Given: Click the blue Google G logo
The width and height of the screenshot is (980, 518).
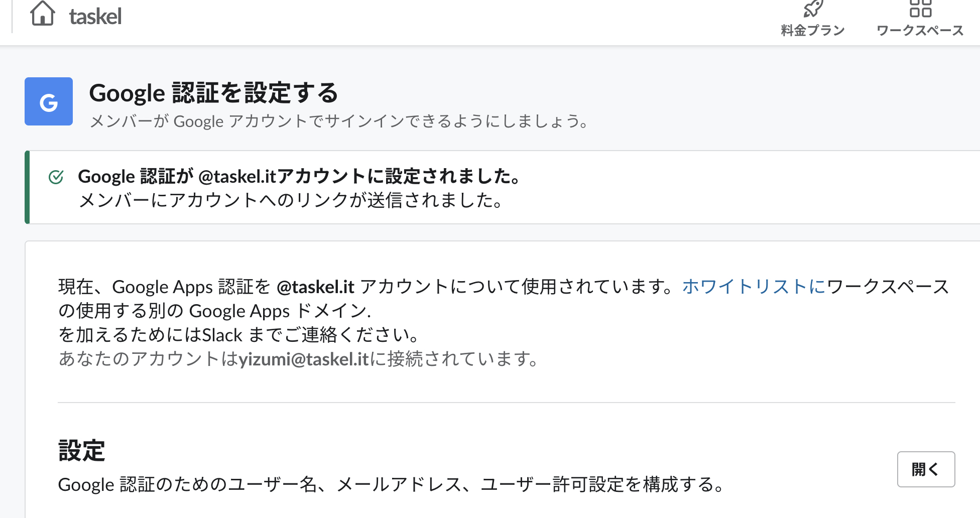Looking at the screenshot, I should (49, 101).
